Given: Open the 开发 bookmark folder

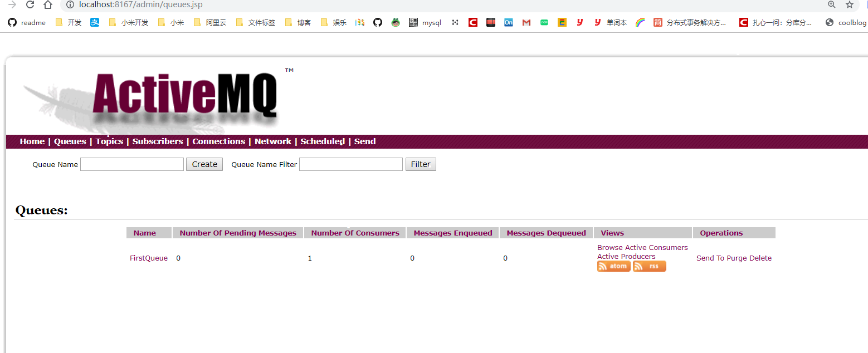Looking at the screenshot, I should pyautogui.click(x=68, y=22).
